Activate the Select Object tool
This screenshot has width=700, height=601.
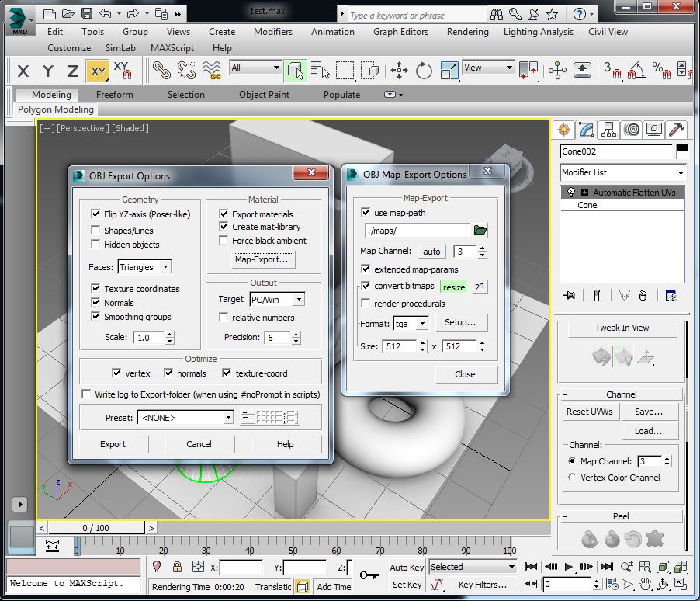point(295,70)
